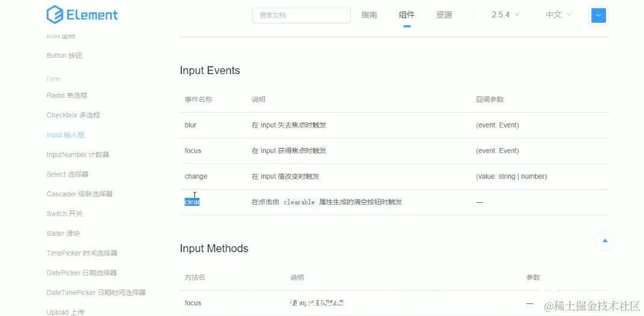644x316 pixels.
Task: Open the blue theme picker dropdown
Action: [x=598, y=15]
